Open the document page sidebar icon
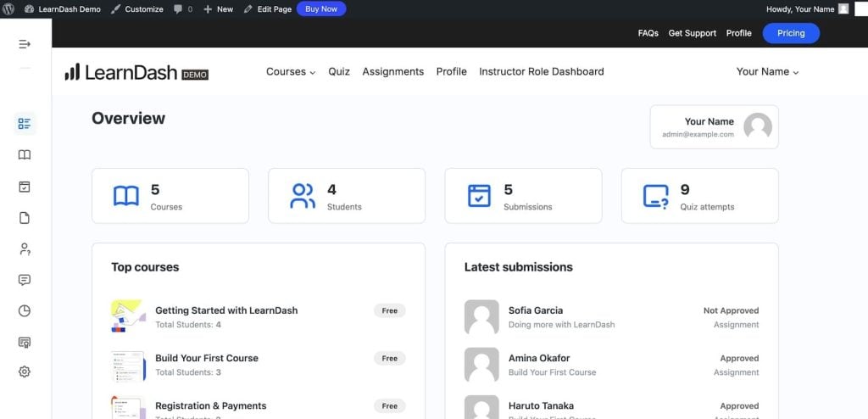The image size is (868, 419). pyautogui.click(x=25, y=218)
